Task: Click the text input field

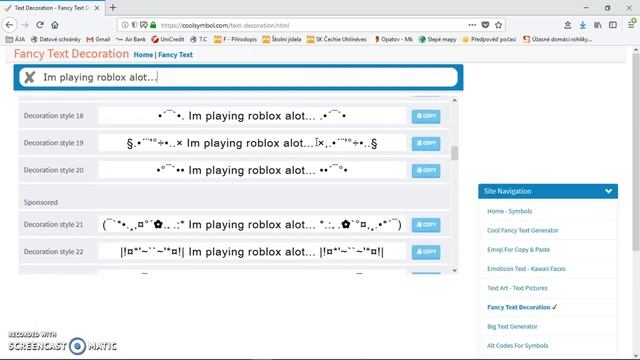Action: 238,77
